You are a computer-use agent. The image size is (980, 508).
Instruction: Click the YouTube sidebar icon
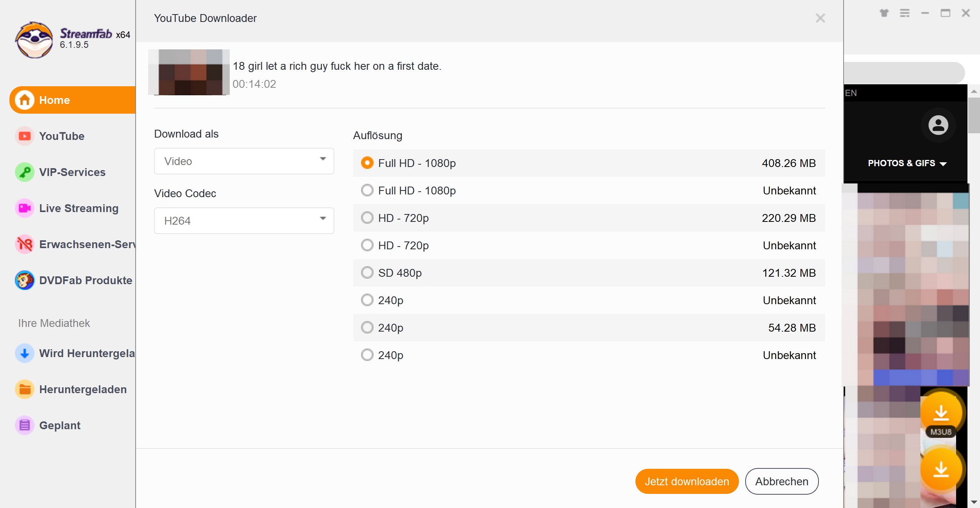(25, 136)
